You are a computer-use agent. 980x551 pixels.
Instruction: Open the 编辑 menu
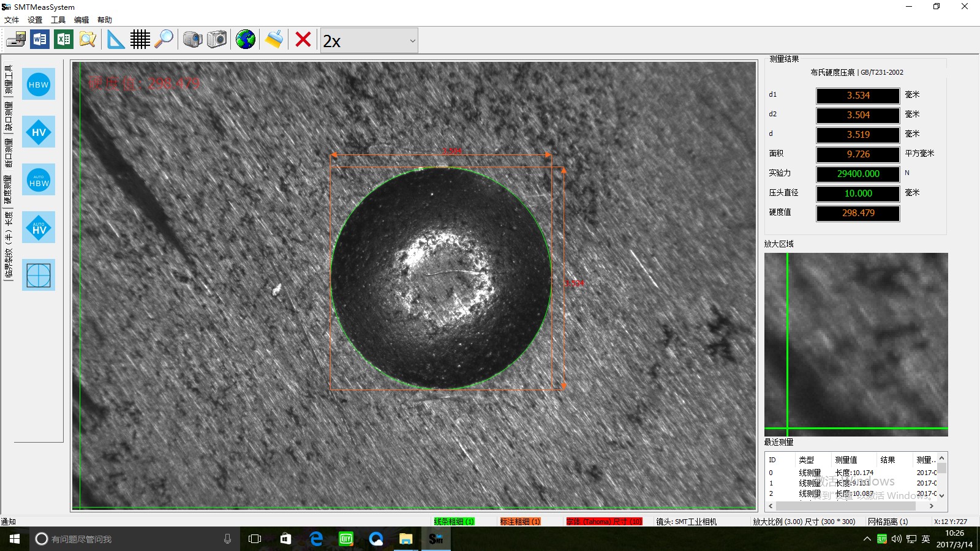[x=81, y=20]
